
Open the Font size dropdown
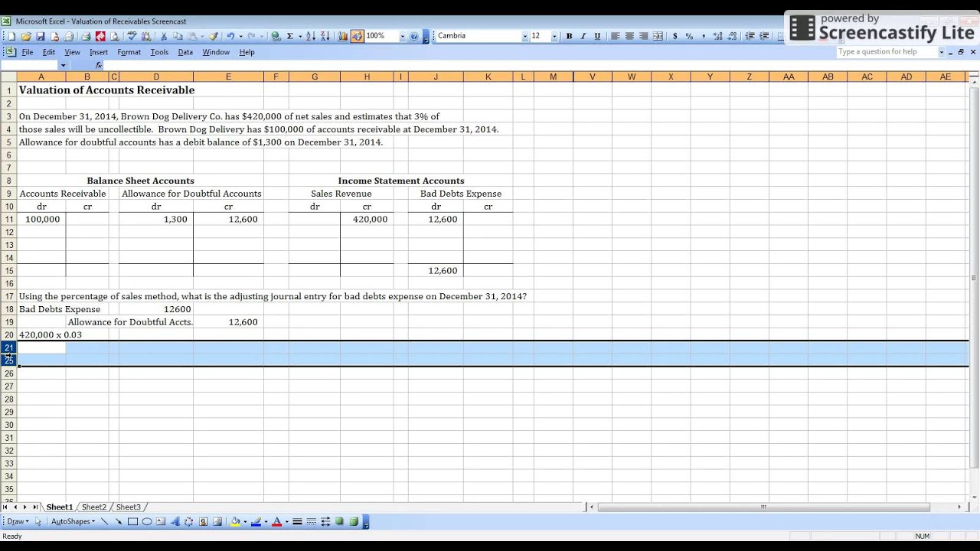pos(554,36)
